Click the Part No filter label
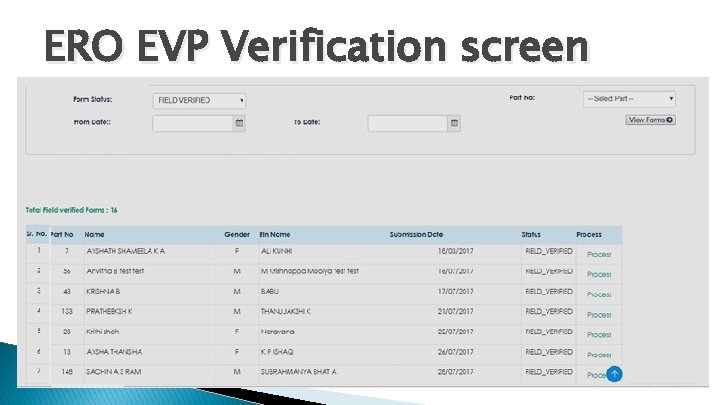Screen dimensions: 720x405 coord(522,97)
